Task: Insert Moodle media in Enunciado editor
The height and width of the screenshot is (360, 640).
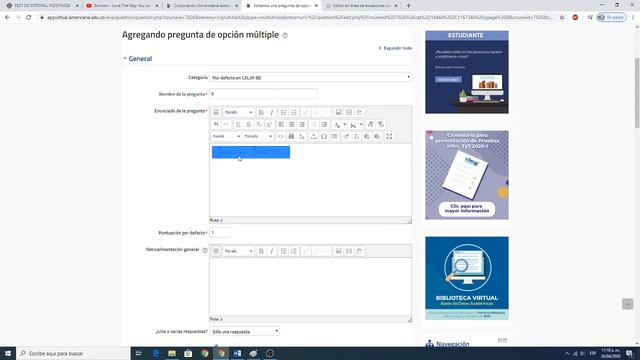Action: [x=349, y=112]
